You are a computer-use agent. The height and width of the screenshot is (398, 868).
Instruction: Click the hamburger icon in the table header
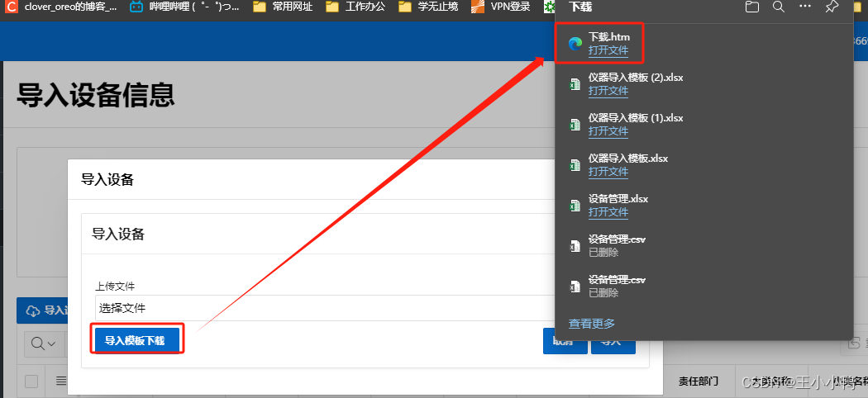coord(61,381)
